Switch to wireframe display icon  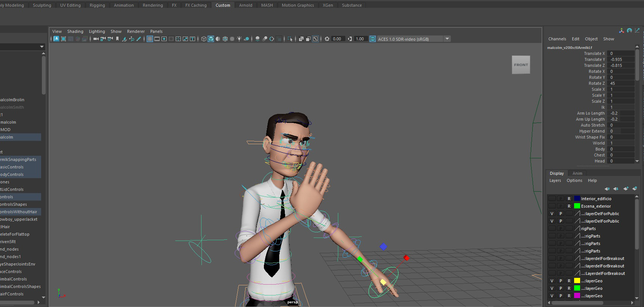point(204,39)
